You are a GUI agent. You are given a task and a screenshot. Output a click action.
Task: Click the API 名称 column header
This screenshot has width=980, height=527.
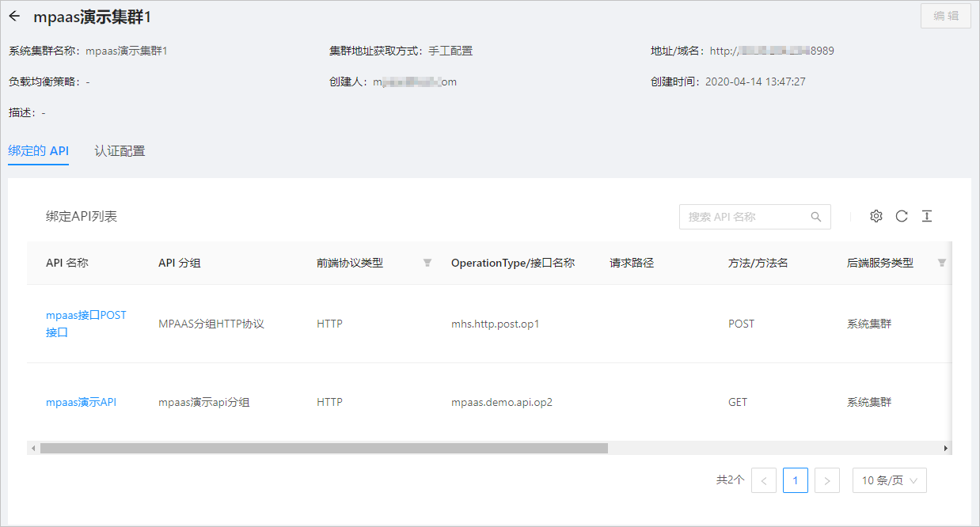pos(67,263)
